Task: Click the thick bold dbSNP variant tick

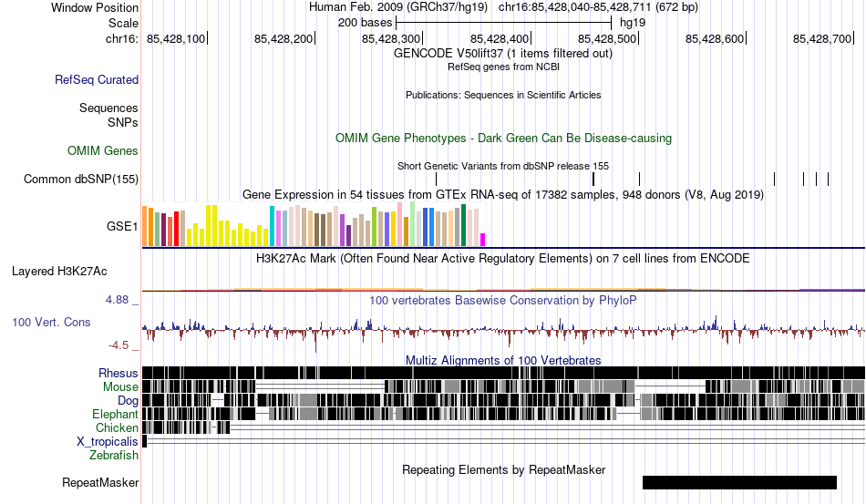Action: (x=593, y=179)
